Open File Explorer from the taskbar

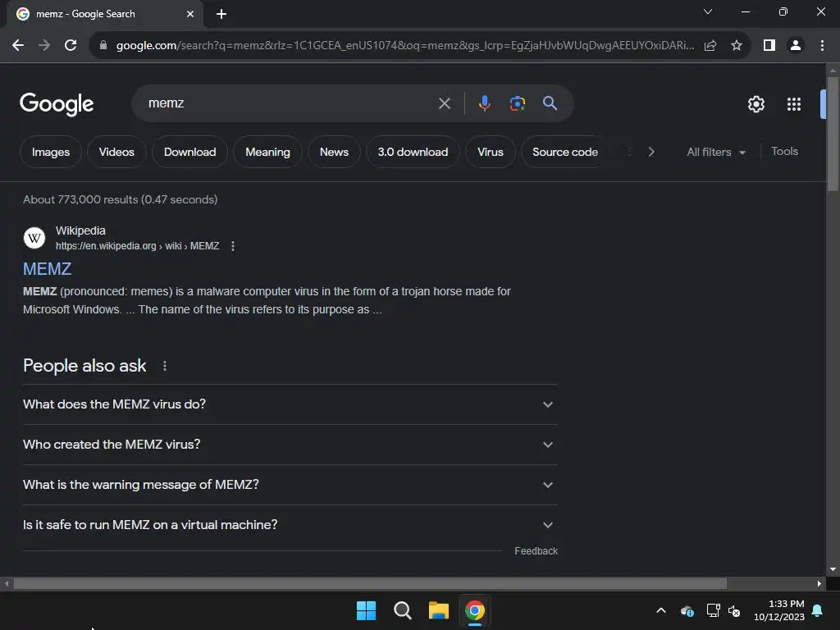click(x=439, y=610)
